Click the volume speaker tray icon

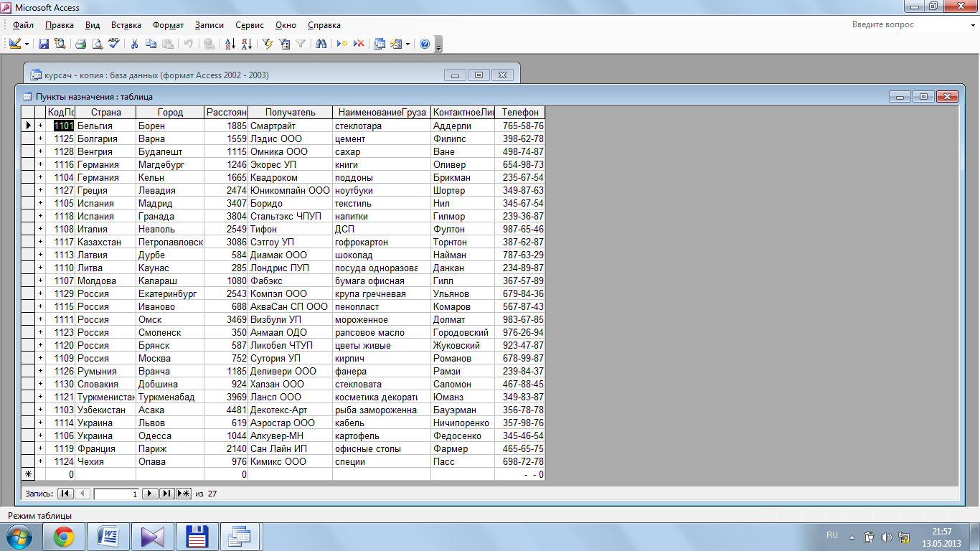tap(886, 537)
